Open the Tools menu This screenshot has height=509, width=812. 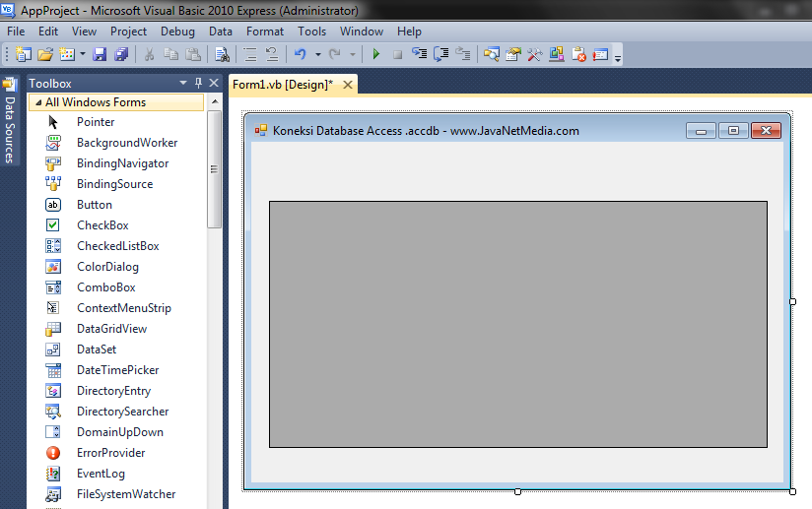click(311, 32)
